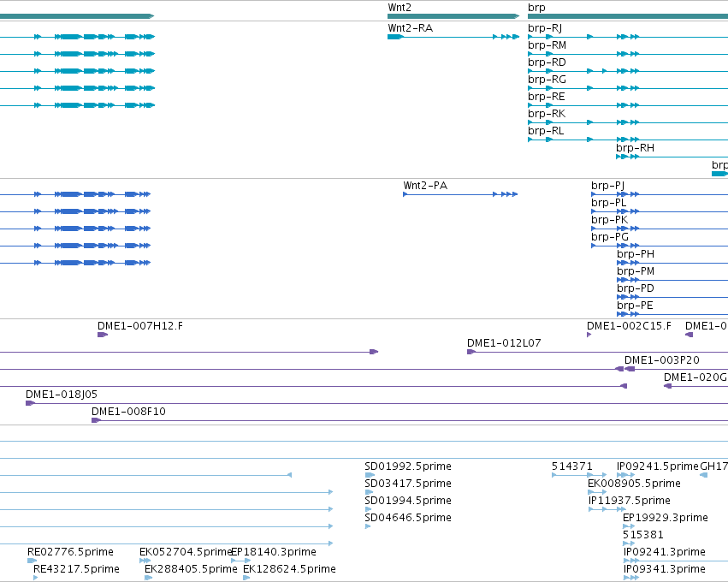Click the DME1-018J05 clone label
Screen dimensions: 728x582
pyautogui.click(x=62, y=395)
